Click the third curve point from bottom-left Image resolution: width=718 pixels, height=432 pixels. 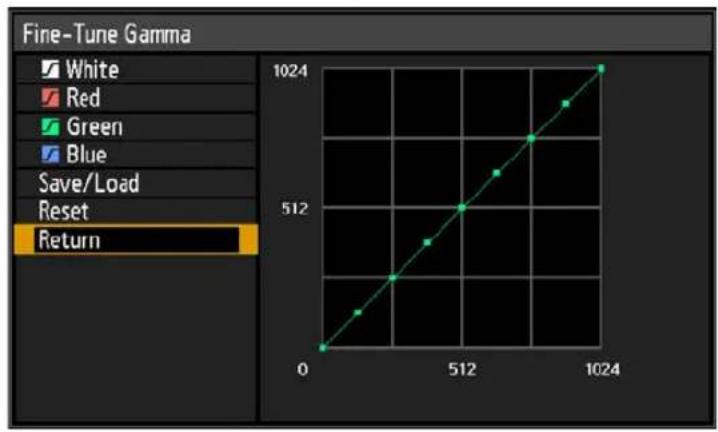point(393,278)
